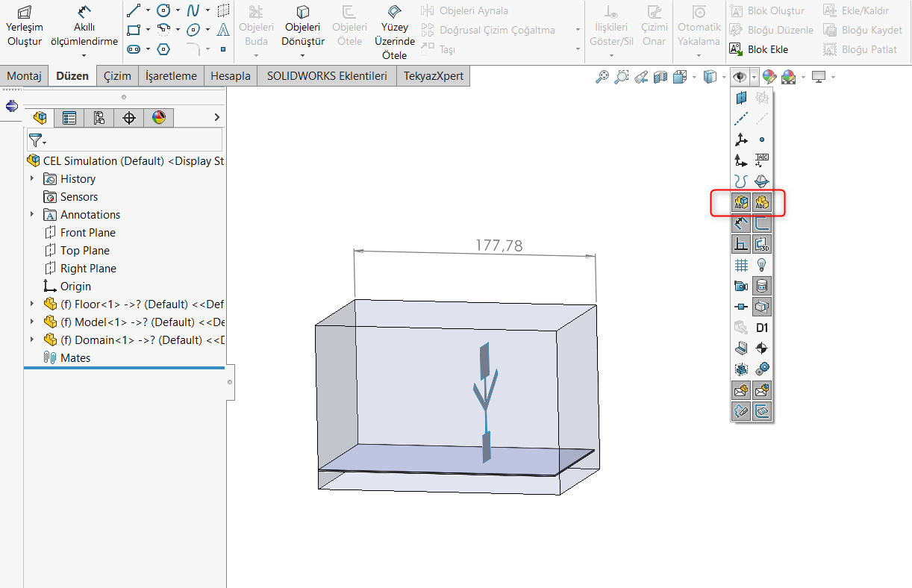Viewport: 912px width, 588px height.
Task: Click Zoom to Area icon
Action: [x=621, y=77]
